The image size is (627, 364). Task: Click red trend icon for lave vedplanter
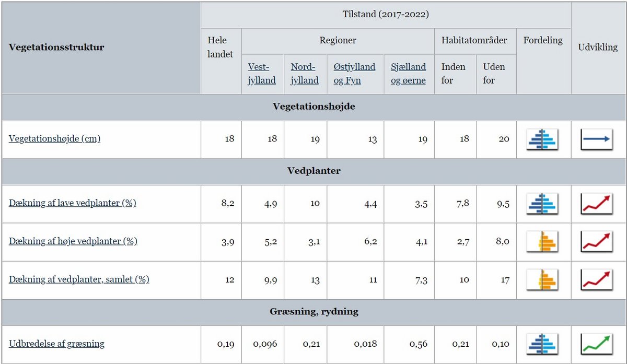point(596,204)
